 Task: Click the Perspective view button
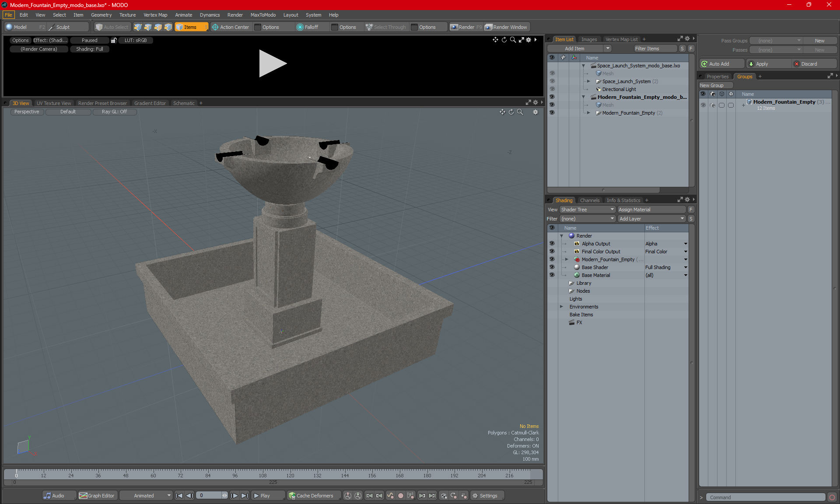pyautogui.click(x=27, y=112)
